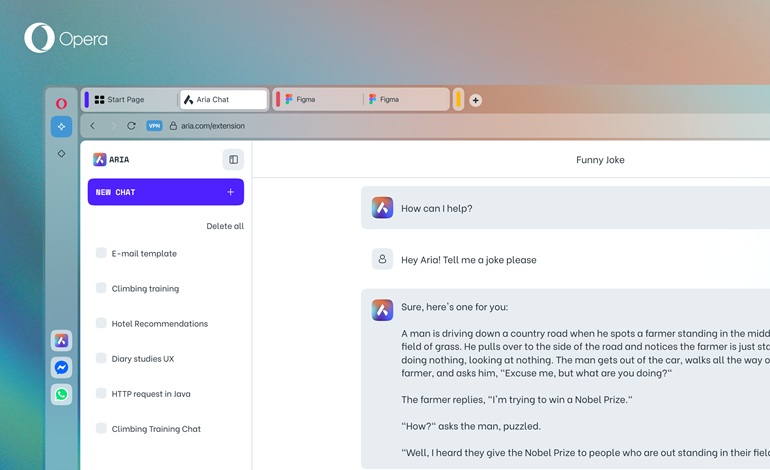Open the Climbing training chat
The width and height of the screenshot is (770, 470).
(145, 289)
